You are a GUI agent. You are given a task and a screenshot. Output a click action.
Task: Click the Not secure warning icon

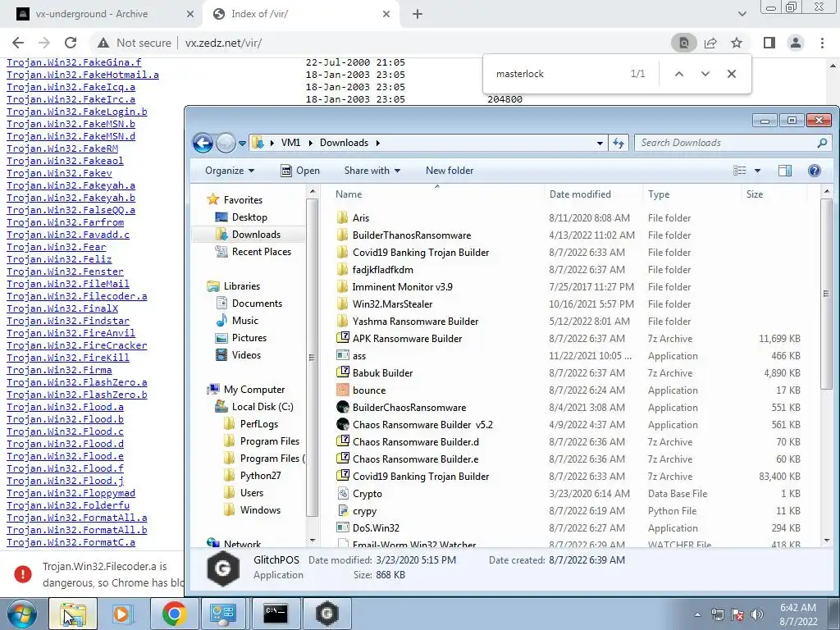(x=103, y=43)
